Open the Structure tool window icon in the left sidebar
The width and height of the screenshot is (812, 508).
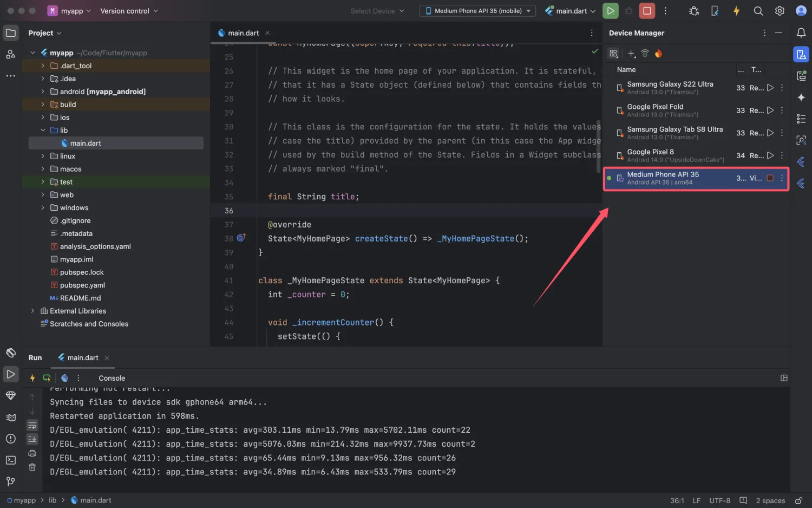pyautogui.click(x=10, y=54)
